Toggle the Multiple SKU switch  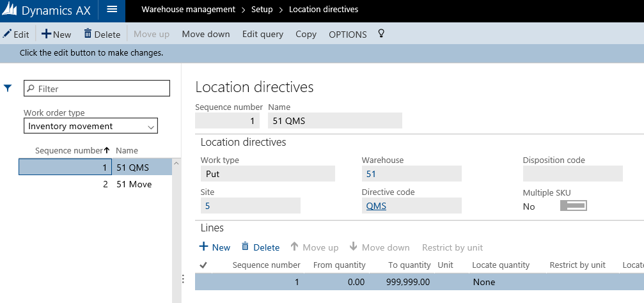click(x=573, y=206)
